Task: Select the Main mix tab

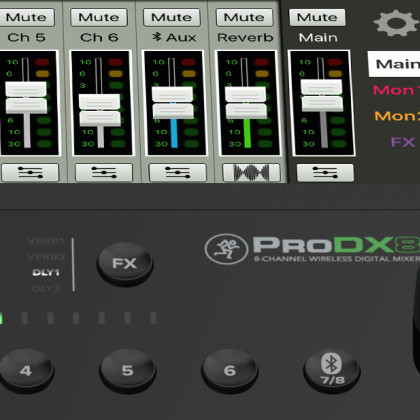Action: click(x=394, y=64)
